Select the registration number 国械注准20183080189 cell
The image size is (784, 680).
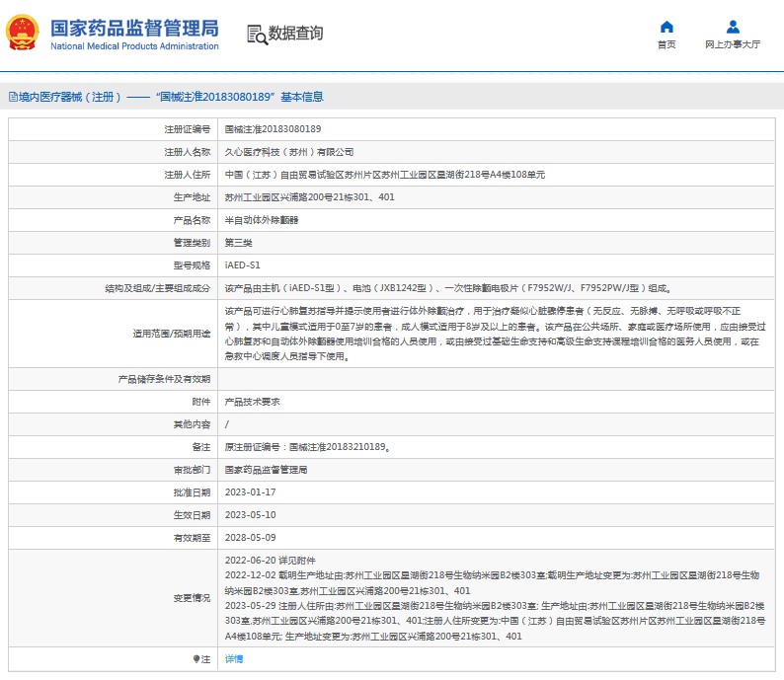tap(273, 129)
